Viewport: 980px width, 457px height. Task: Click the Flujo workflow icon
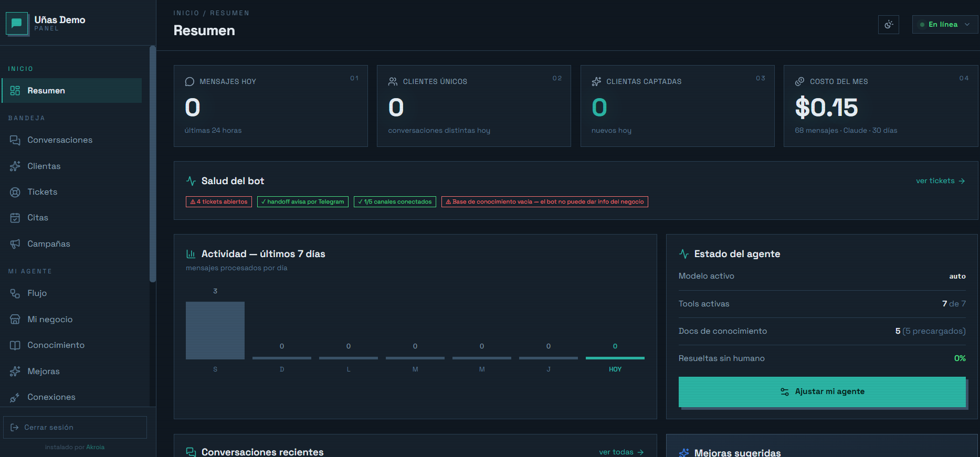point(15,293)
